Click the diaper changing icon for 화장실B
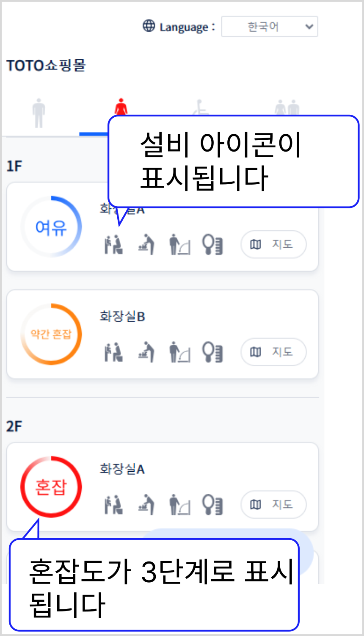364x636 pixels. 146,352
